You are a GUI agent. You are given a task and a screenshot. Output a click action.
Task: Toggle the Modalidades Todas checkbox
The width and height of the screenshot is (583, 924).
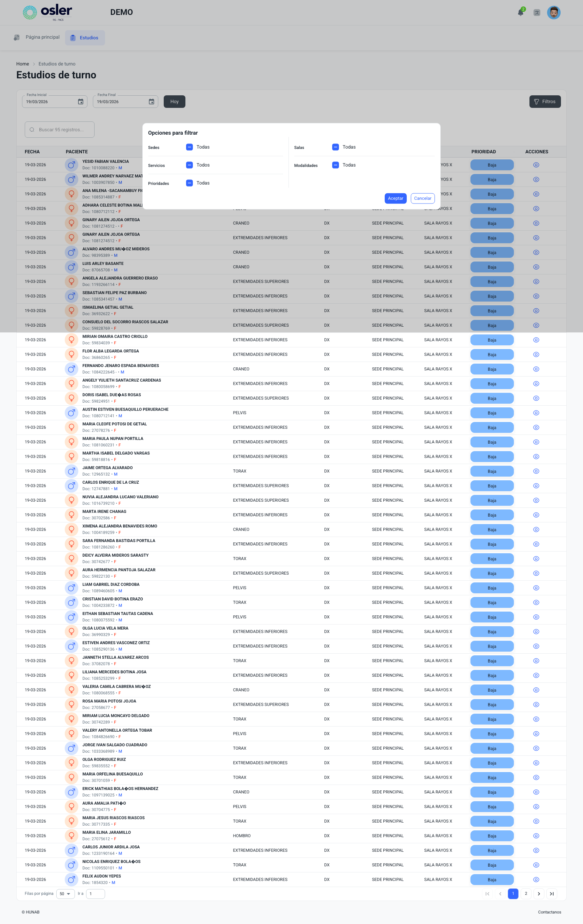(x=336, y=165)
